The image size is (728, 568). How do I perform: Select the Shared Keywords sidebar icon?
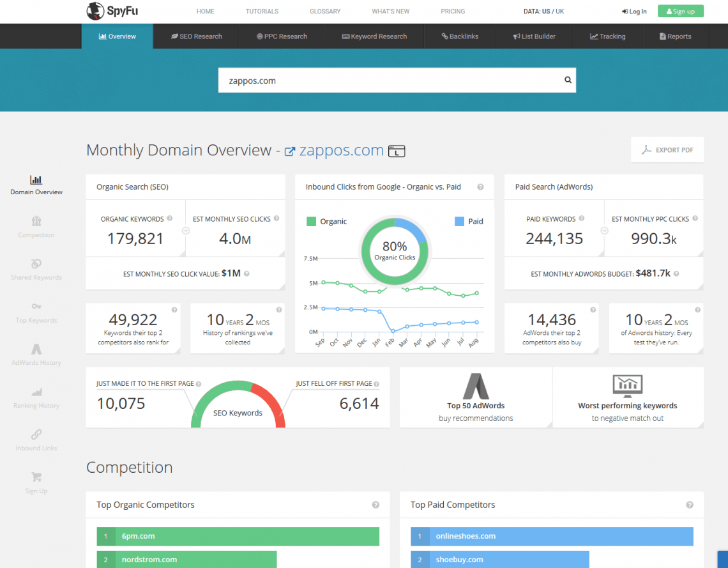[36, 264]
